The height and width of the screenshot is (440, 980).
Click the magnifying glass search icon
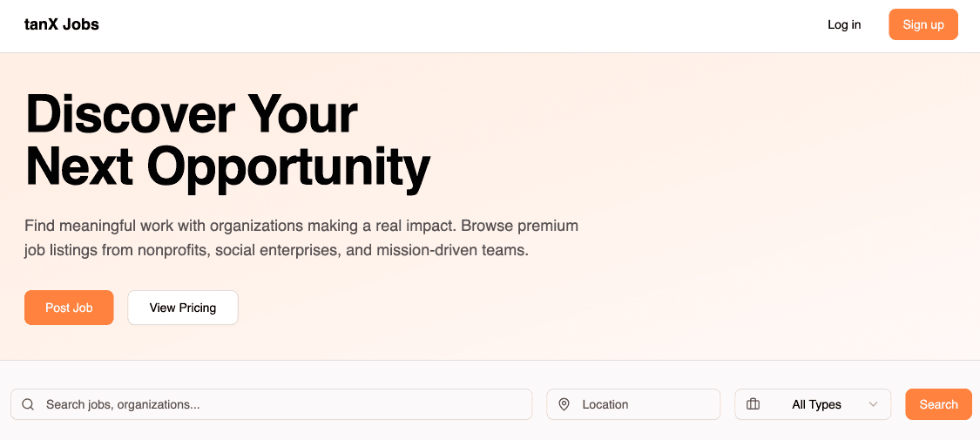point(28,404)
